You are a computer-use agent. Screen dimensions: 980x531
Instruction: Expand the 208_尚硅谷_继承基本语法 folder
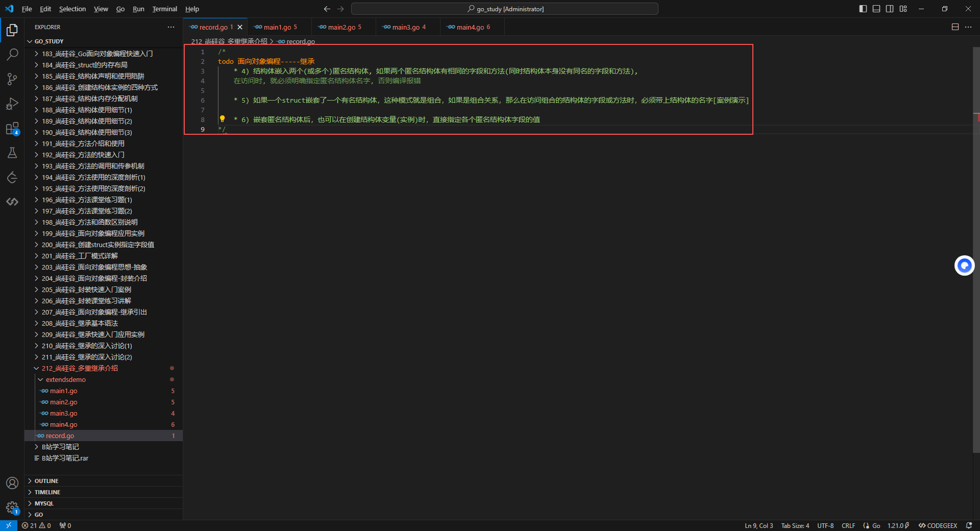104,323
